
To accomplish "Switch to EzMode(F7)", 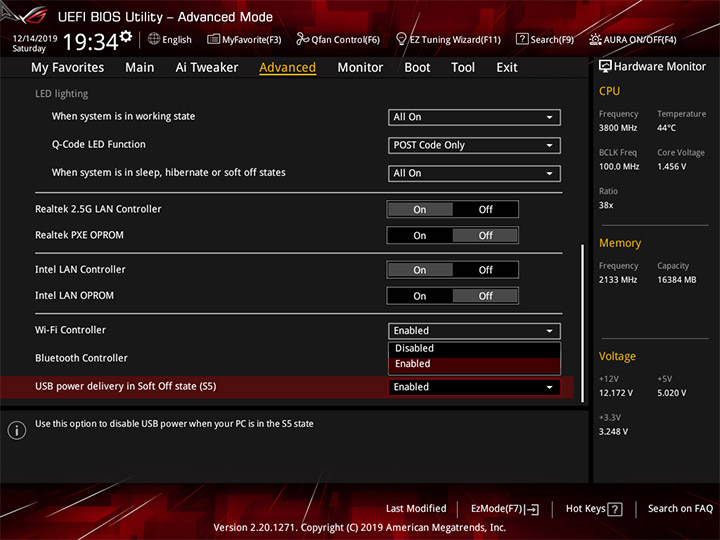I will tap(505, 509).
